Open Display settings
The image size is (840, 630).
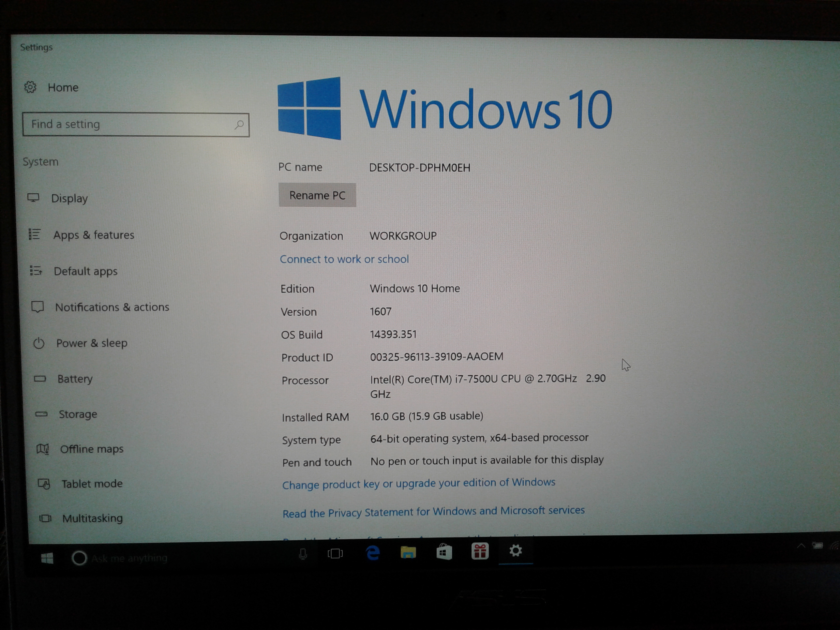pos(69,198)
